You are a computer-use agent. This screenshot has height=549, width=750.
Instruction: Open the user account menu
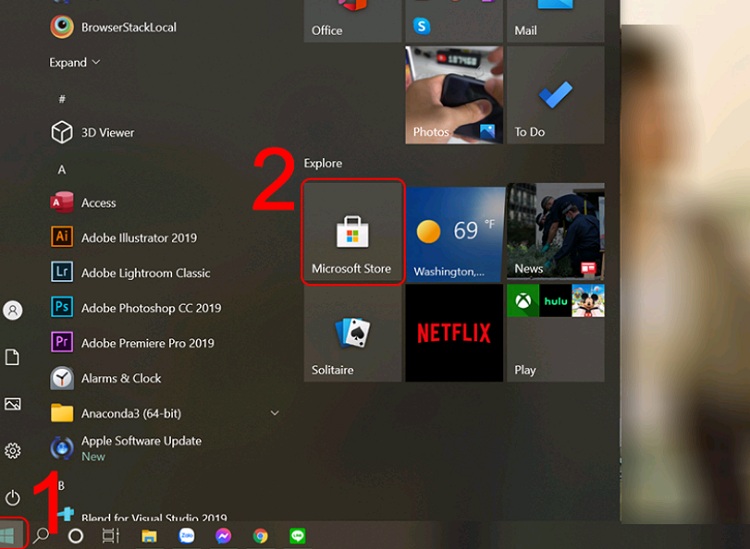[12, 310]
